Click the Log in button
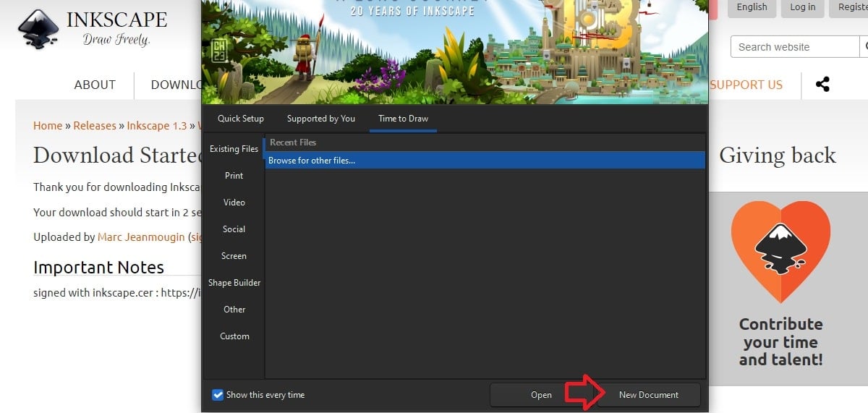Viewport: 868px width, 413px height. tap(802, 7)
